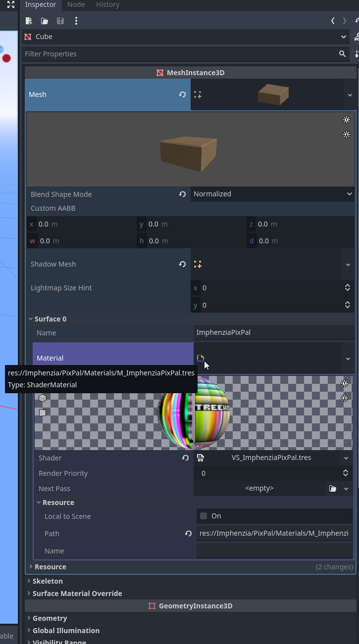Image resolution: width=359 pixels, height=644 pixels.
Task: Click the Custom AABB d value field
Action: 301,241
